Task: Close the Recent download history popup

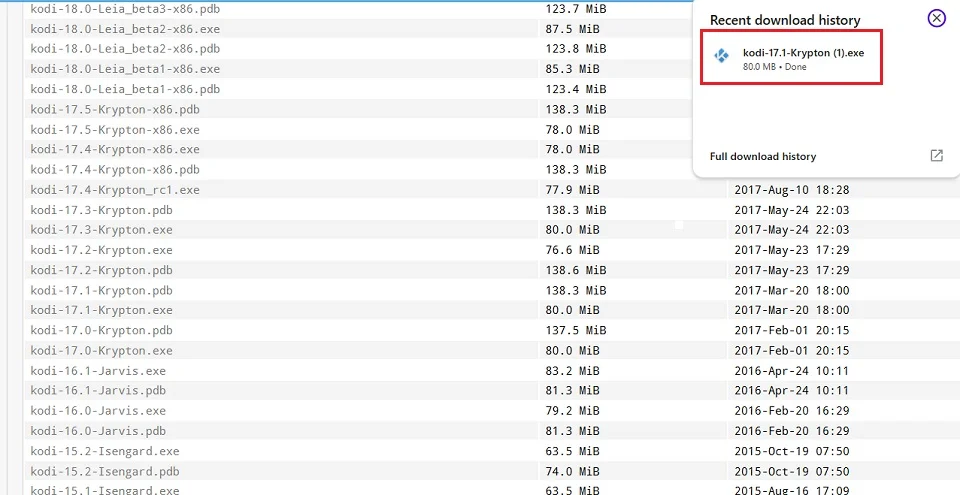Action: [x=936, y=18]
